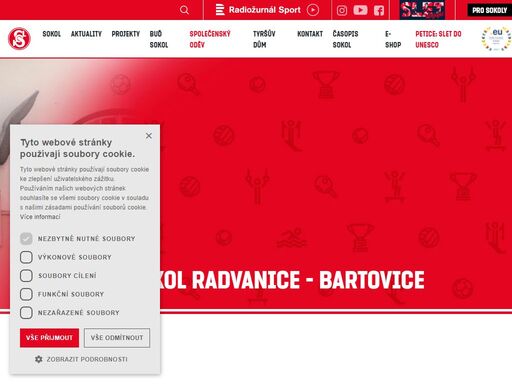The image size is (512, 384).
Task: Open the Facebook icon link
Action: 379,10
